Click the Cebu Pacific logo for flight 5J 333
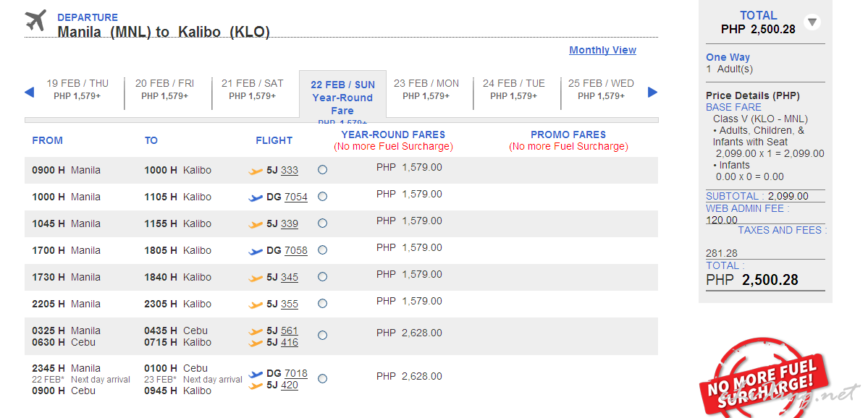 coord(256,171)
